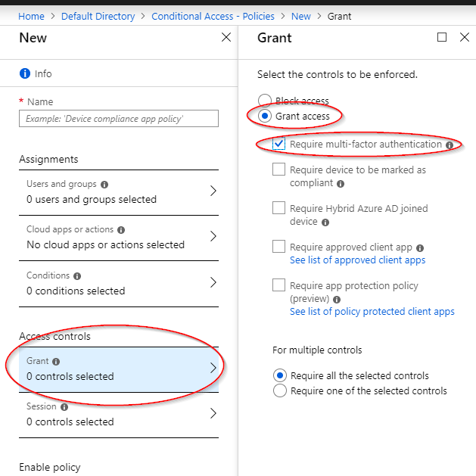476x476 pixels.
Task: Open the Session controls chevron
Action: click(x=213, y=413)
